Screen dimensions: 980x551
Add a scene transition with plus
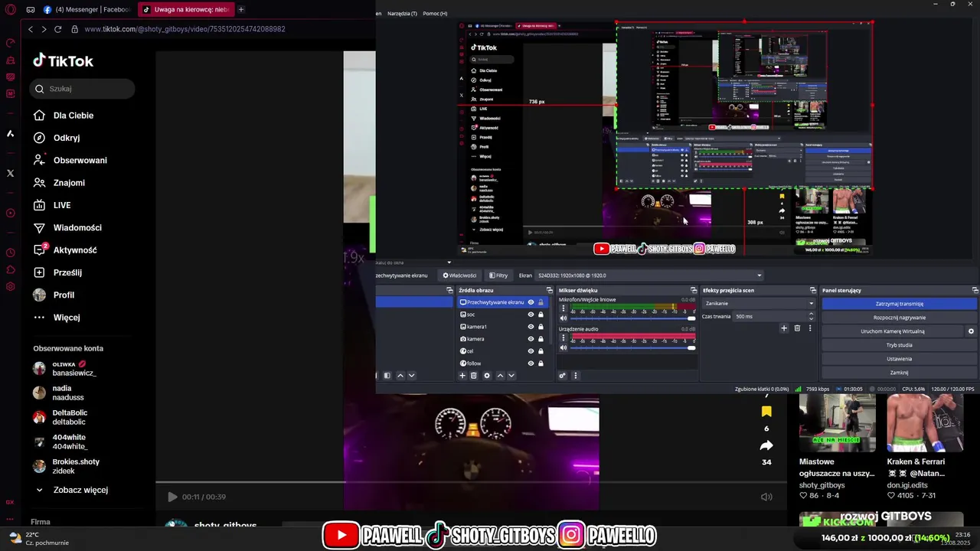[784, 328]
